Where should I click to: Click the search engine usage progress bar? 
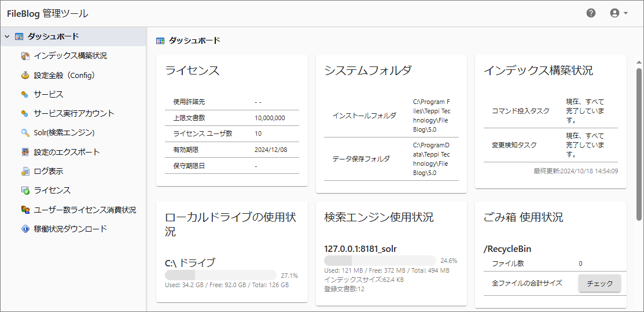pos(380,260)
